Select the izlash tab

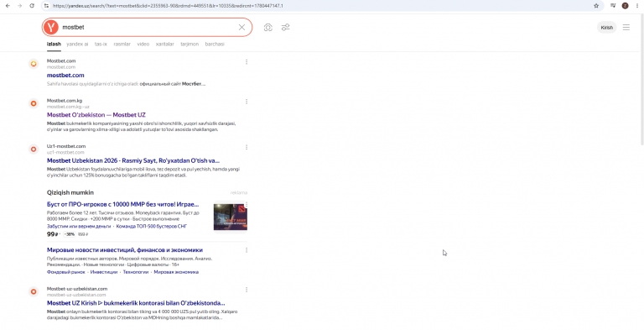coord(54,44)
